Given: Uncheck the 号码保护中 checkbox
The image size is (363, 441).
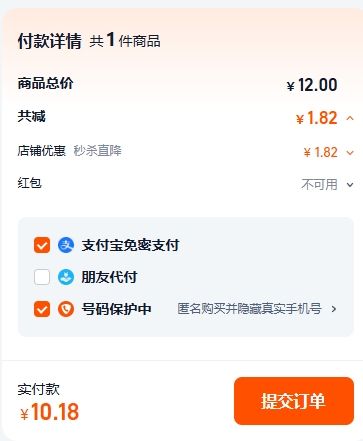Looking at the screenshot, I should click(42, 309).
